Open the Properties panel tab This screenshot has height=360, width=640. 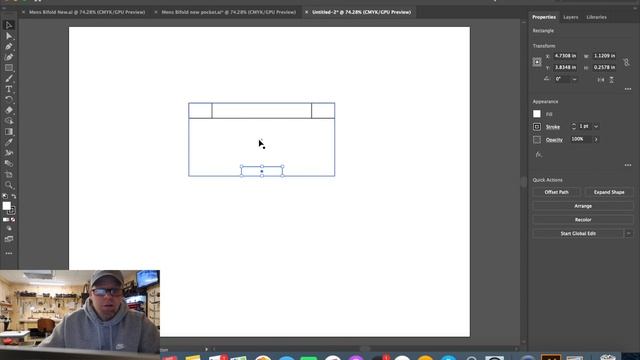(x=544, y=17)
